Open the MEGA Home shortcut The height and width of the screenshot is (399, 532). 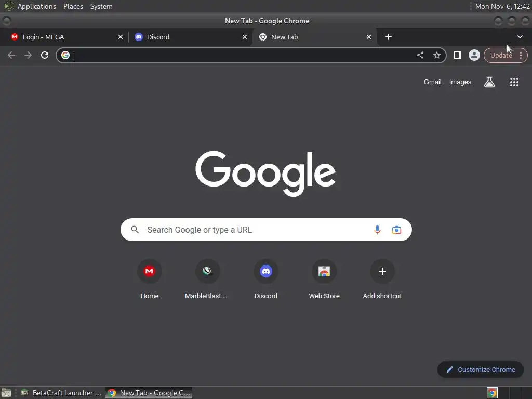tap(149, 279)
